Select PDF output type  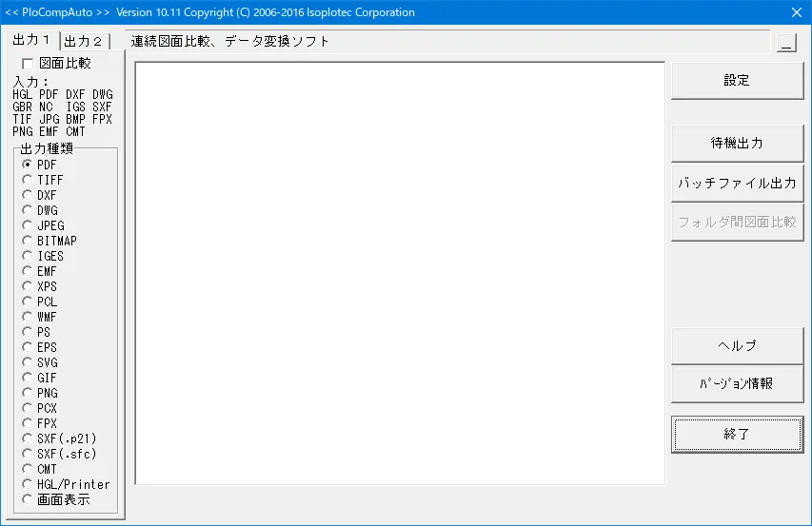(x=39, y=165)
